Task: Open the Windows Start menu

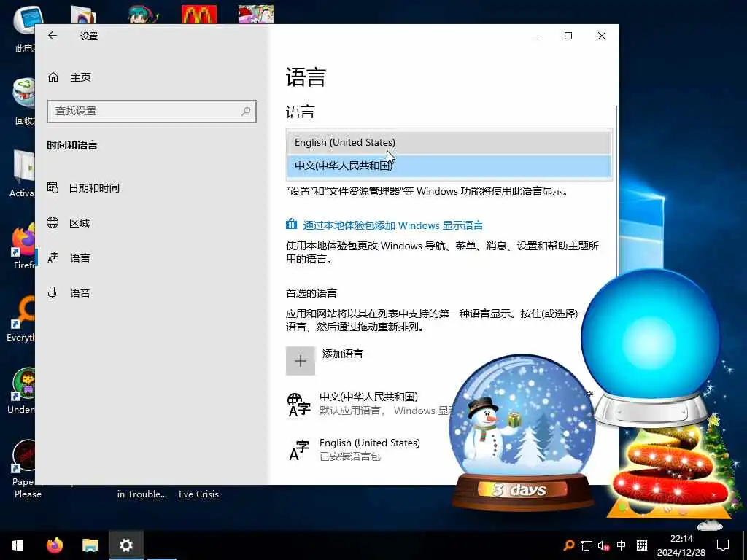Action: 18,545
